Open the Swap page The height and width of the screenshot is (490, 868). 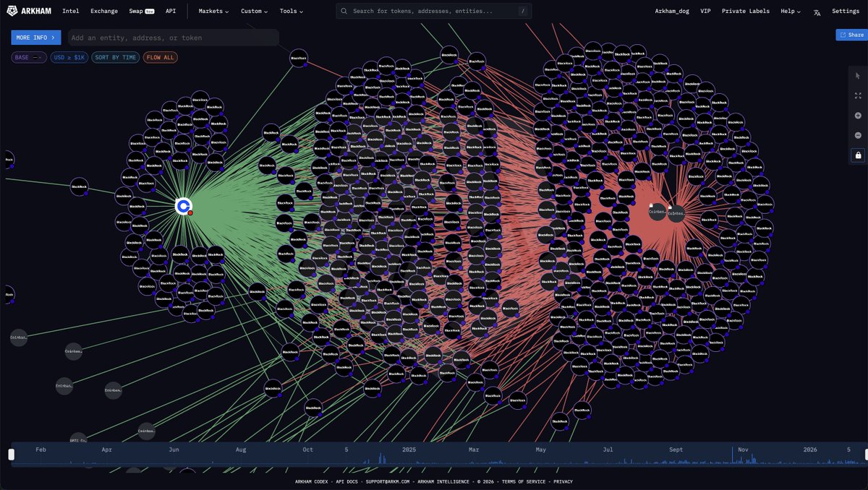coord(142,12)
